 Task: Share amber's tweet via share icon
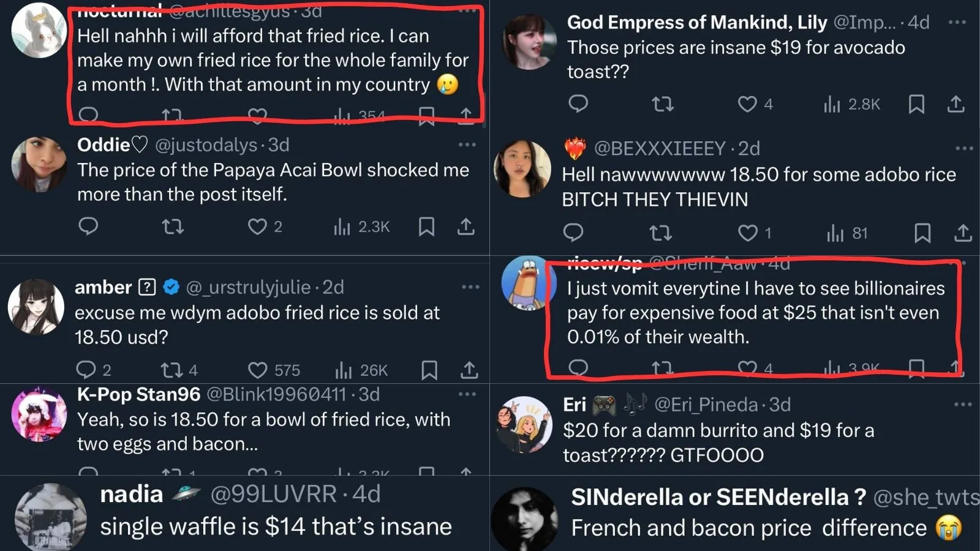tap(469, 370)
